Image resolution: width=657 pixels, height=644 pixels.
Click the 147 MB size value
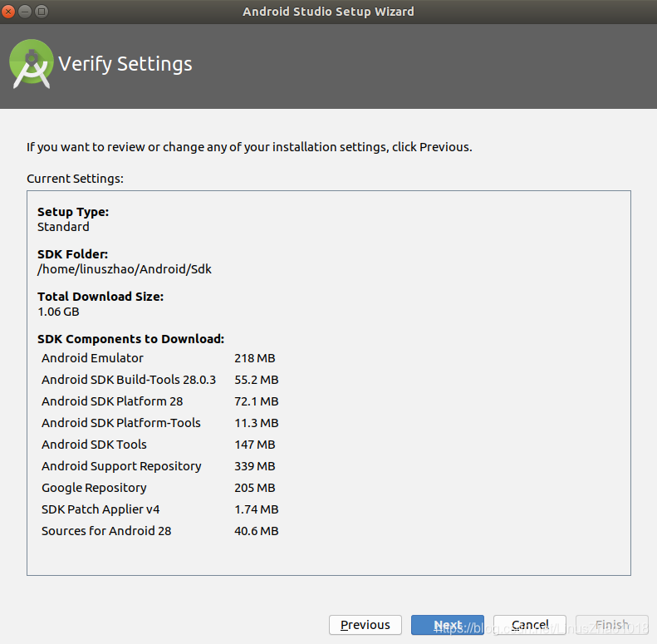[255, 445]
